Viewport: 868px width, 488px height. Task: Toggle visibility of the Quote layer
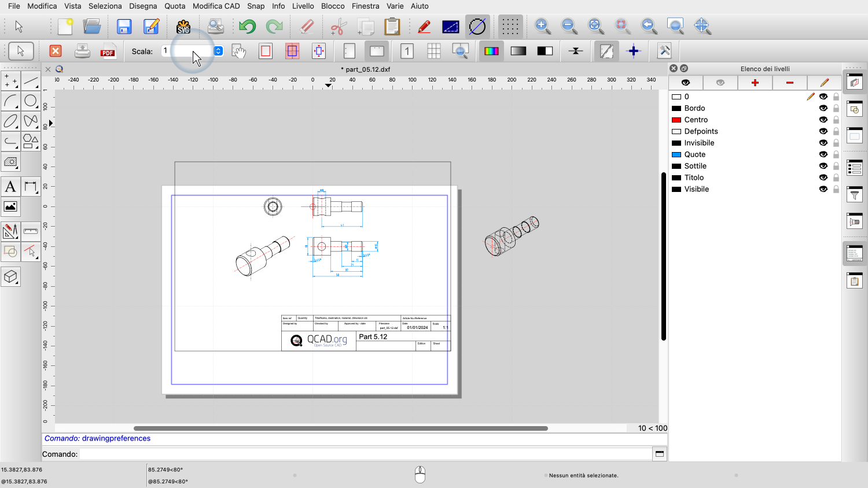(x=823, y=154)
